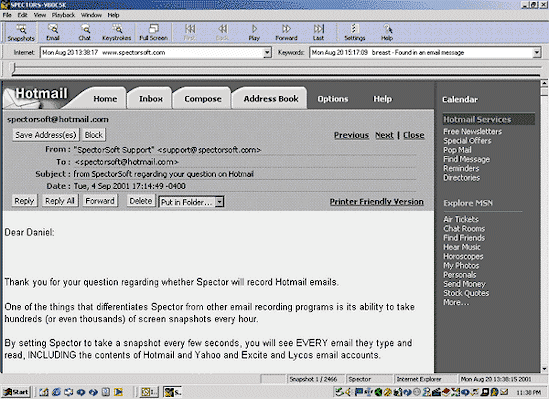Viewport: 550px width, 400px height.
Task: Open My Photos link
Action: [x=461, y=266]
